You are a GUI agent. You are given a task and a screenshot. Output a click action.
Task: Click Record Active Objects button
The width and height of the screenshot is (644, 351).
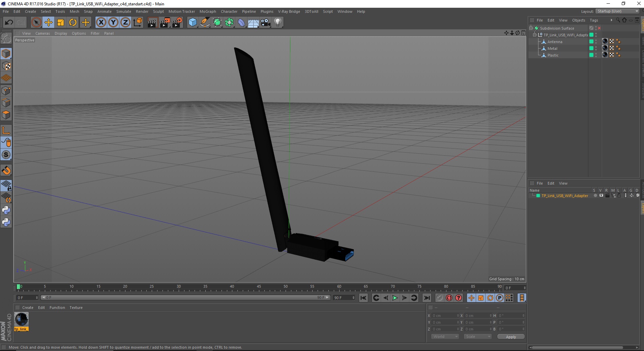439,298
